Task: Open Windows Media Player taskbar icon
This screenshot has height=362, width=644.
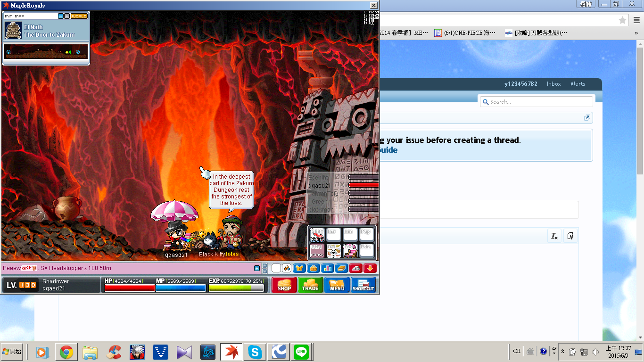Action: pos(42,352)
